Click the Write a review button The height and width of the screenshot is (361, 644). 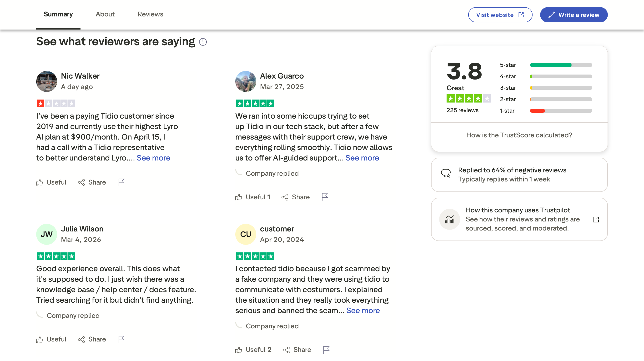click(574, 15)
